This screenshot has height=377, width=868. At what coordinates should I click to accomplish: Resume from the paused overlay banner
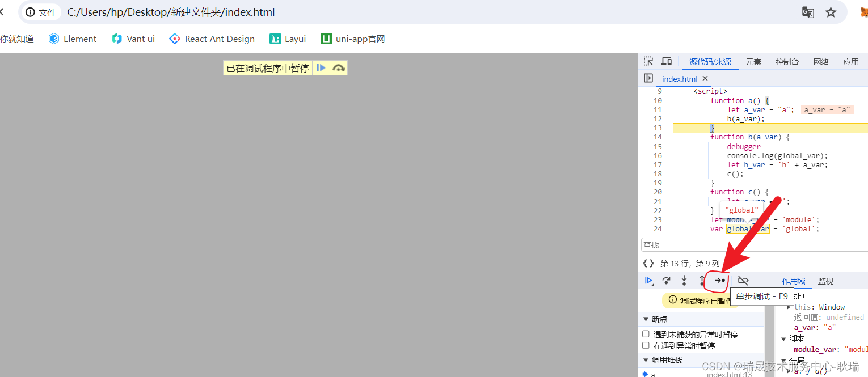[321, 68]
